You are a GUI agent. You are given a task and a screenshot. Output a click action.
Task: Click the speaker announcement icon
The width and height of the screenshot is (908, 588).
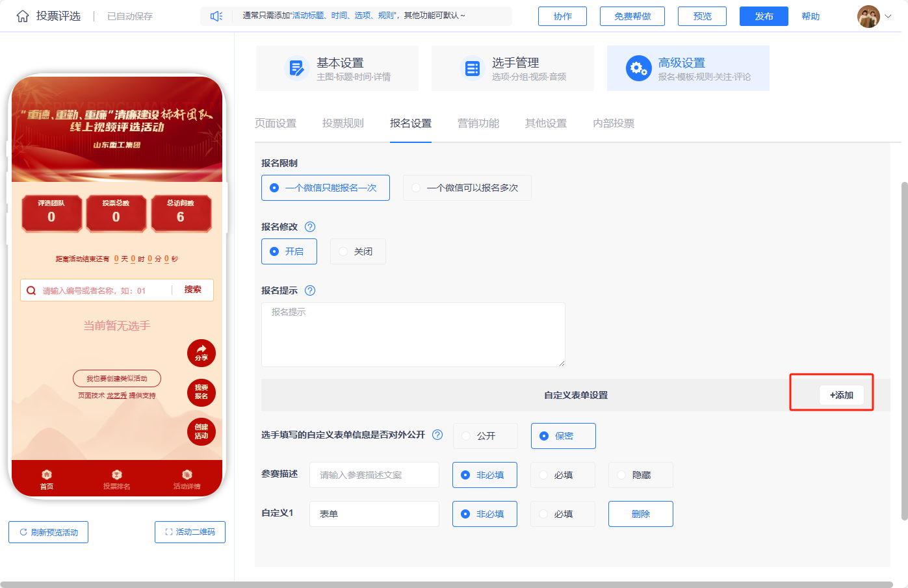click(216, 16)
